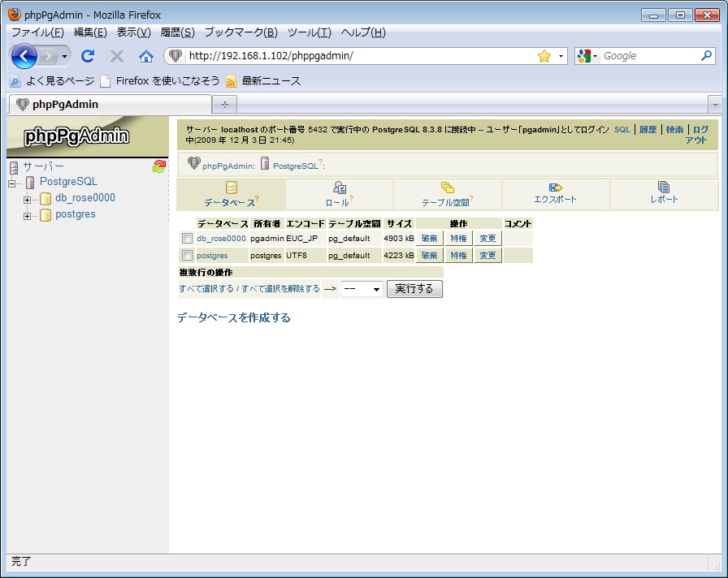Click the 検索 link in top bar
728x578 pixels.
point(674,130)
